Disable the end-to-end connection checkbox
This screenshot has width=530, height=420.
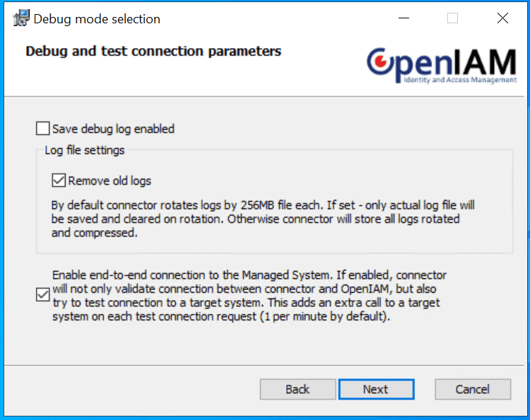(42, 295)
